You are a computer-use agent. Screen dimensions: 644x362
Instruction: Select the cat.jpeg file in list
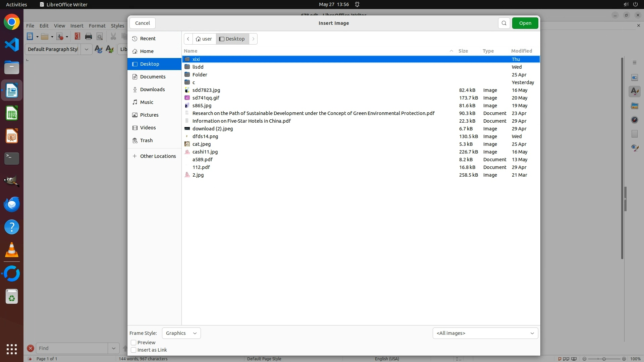point(202,144)
